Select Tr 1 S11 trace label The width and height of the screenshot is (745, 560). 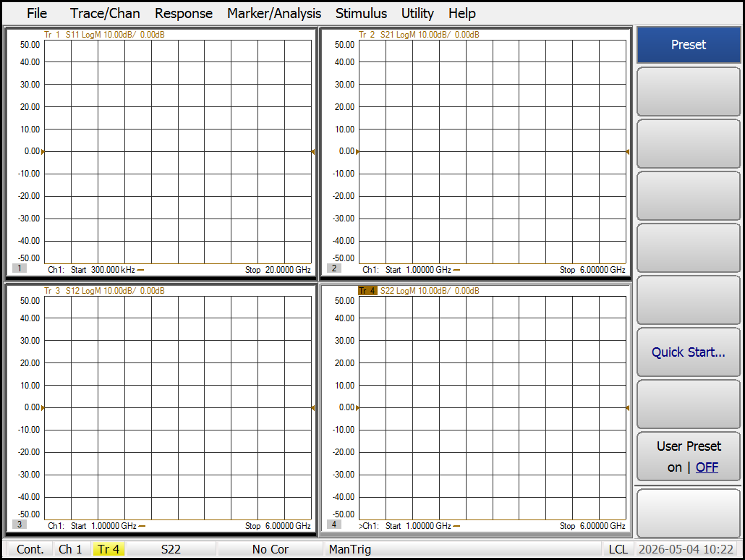(x=105, y=35)
